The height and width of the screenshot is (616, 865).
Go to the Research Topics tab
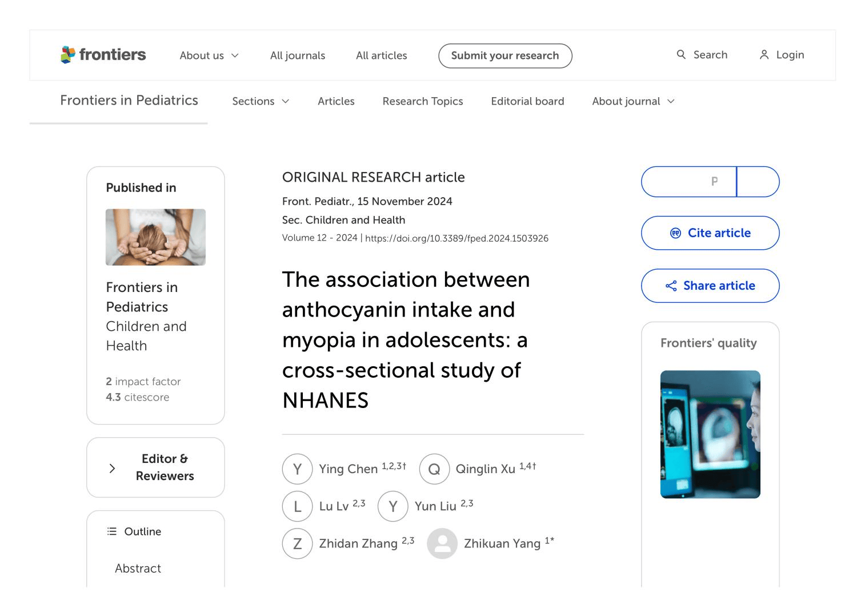423,101
